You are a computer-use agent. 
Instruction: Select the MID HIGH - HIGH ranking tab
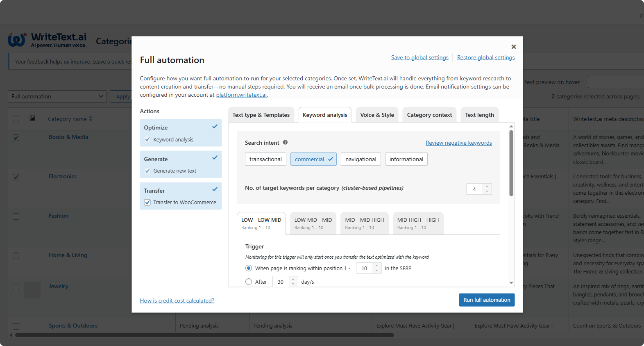(x=418, y=223)
